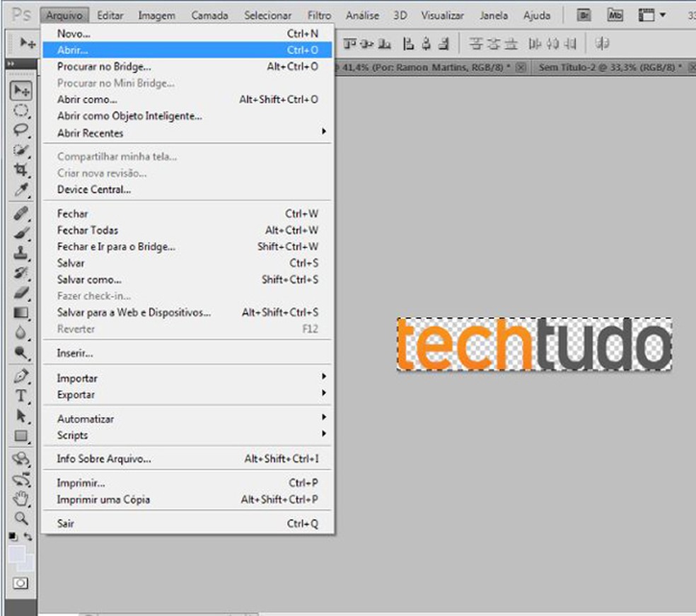The width and height of the screenshot is (696, 616).
Task: Select the Dodge tool
Action: click(21, 352)
